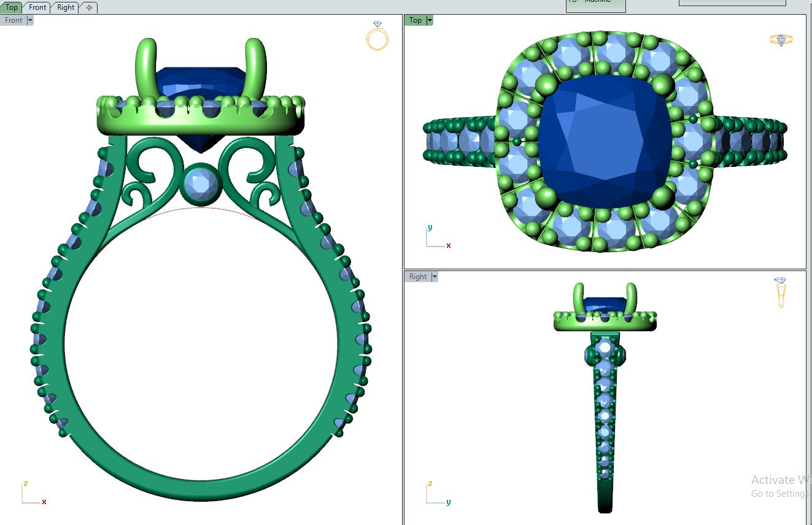Click the Machine panel at the top
The width and height of the screenshot is (812, 525).
click(x=595, y=5)
